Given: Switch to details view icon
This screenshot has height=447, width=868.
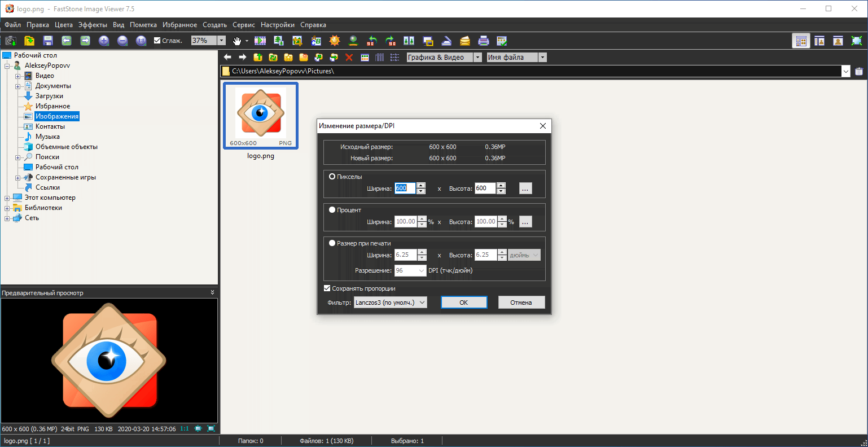Looking at the screenshot, I should 380,57.
